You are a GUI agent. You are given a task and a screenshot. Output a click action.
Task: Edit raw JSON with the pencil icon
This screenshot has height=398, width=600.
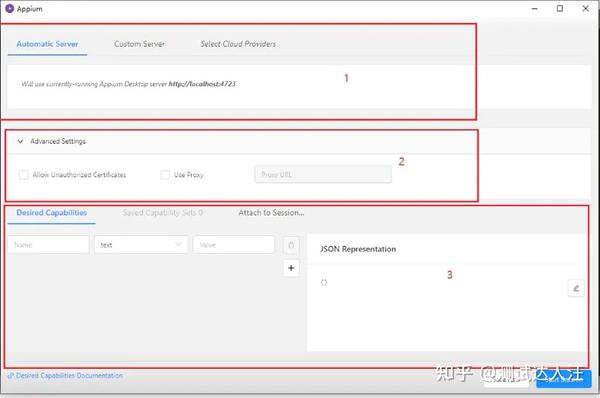tap(576, 288)
